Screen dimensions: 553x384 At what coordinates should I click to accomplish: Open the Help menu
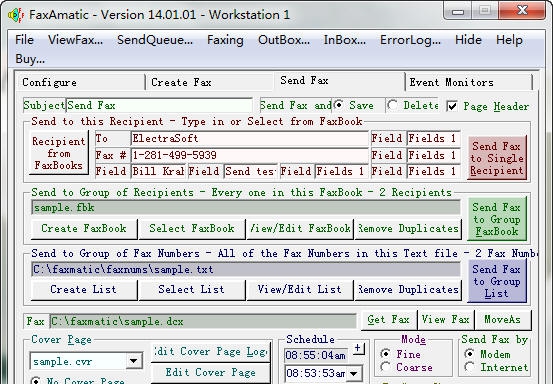pos(509,40)
